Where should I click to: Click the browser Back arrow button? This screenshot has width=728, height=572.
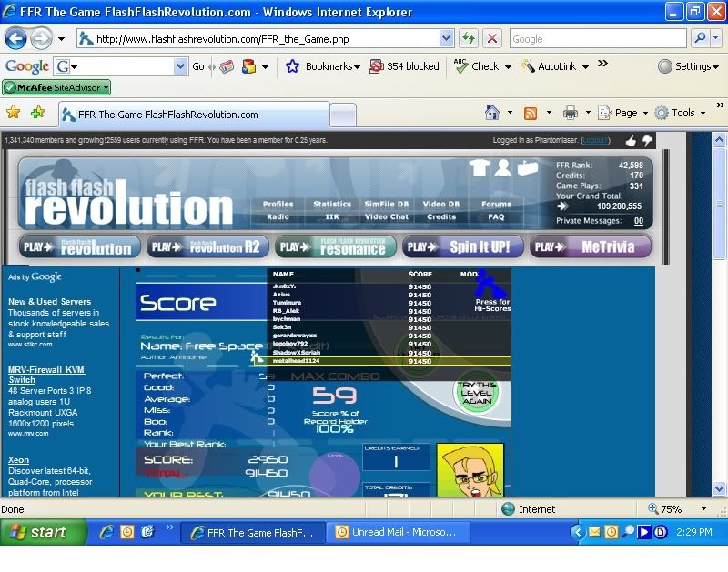(x=15, y=39)
